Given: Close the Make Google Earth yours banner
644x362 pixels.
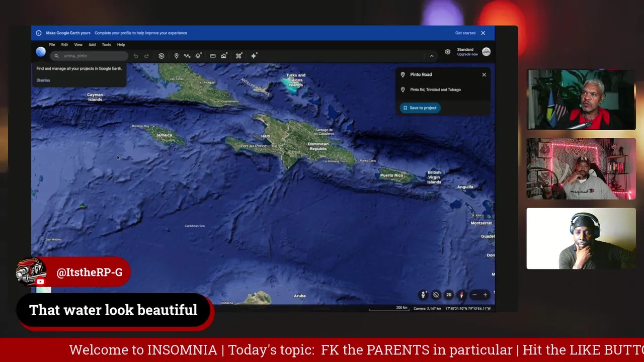Looking at the screenshot, I should 483,33.
